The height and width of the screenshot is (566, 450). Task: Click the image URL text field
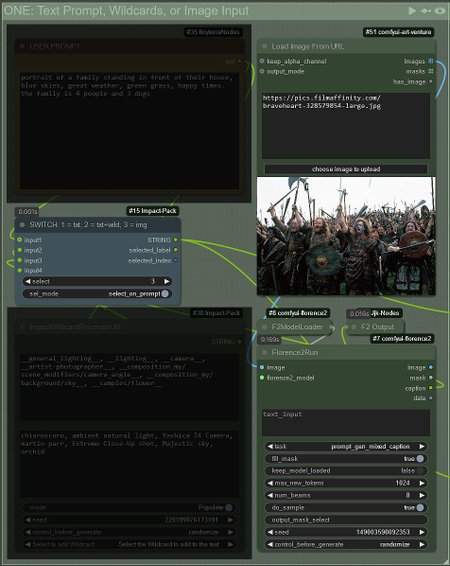346,125
